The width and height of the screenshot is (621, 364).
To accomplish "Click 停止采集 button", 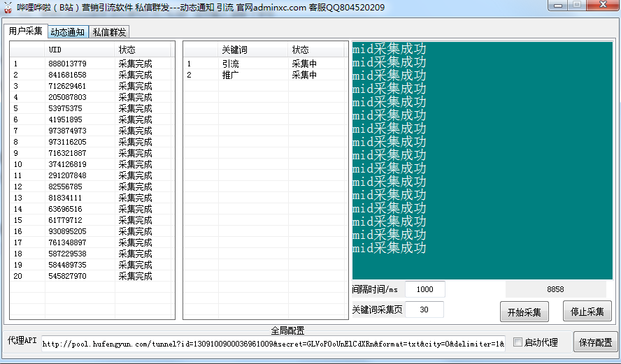I will click(587, 312).
